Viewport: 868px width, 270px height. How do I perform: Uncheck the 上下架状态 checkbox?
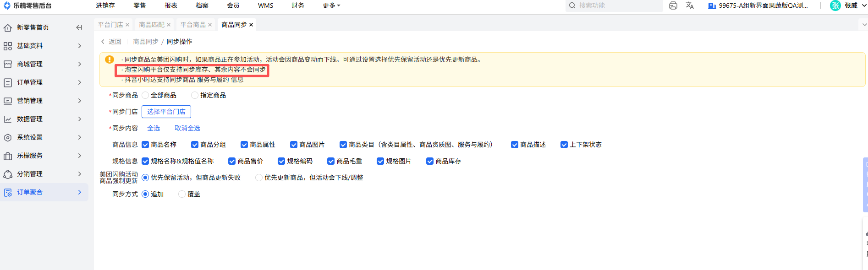pos(564,145)
